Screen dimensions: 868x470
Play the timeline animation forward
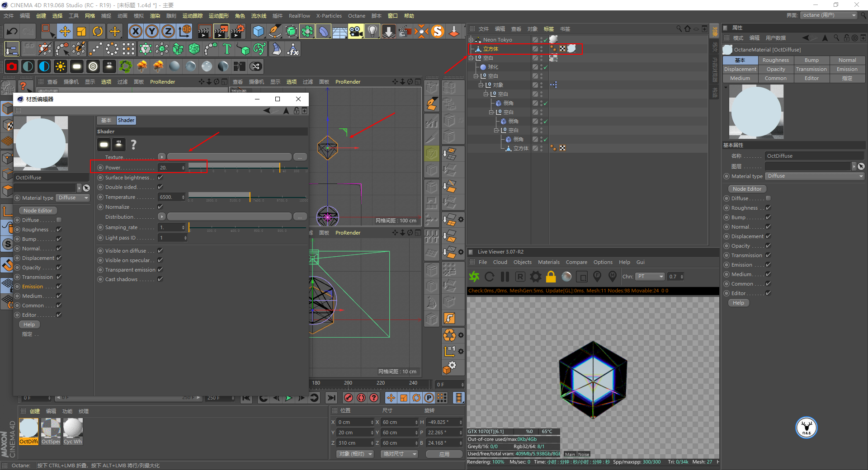coord(288,398)
